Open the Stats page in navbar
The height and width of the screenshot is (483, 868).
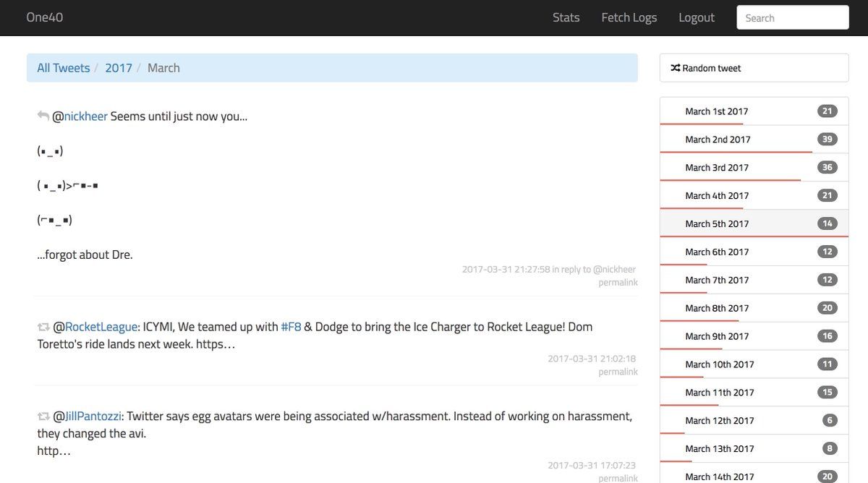point(566,17)
